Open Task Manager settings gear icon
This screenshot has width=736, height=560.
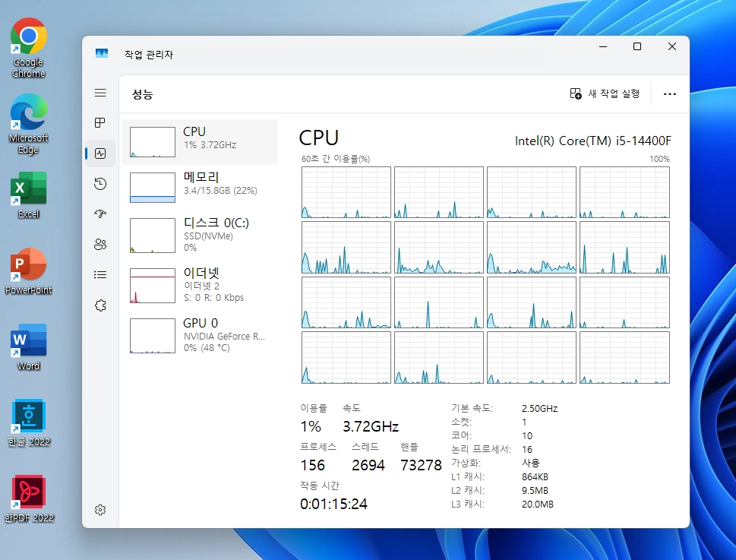click(100, 510)
